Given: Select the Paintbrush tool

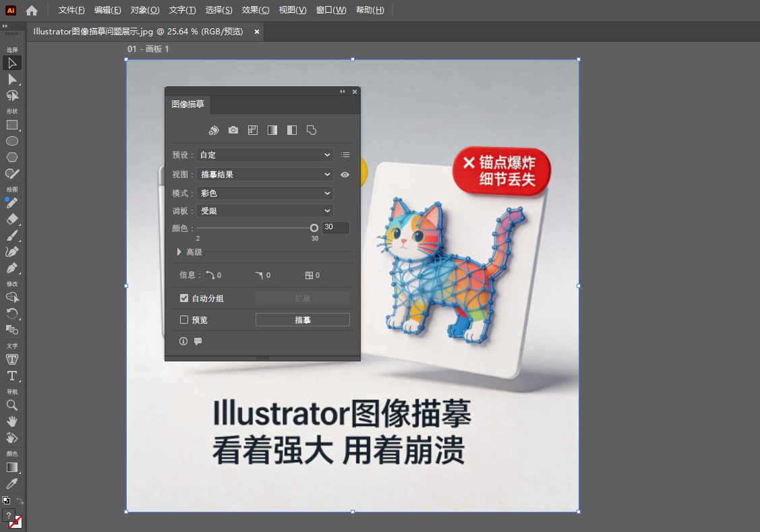Looking at the screenshot, I should [x=12, y=235].
